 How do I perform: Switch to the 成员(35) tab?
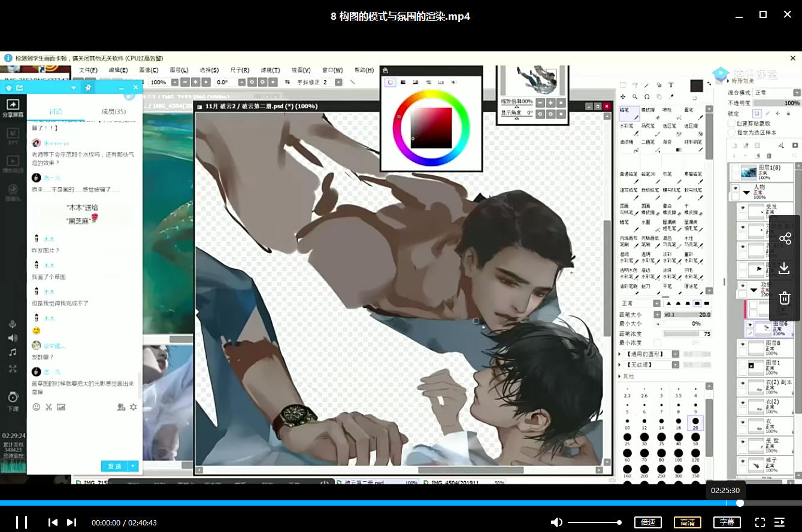point(113,112)
